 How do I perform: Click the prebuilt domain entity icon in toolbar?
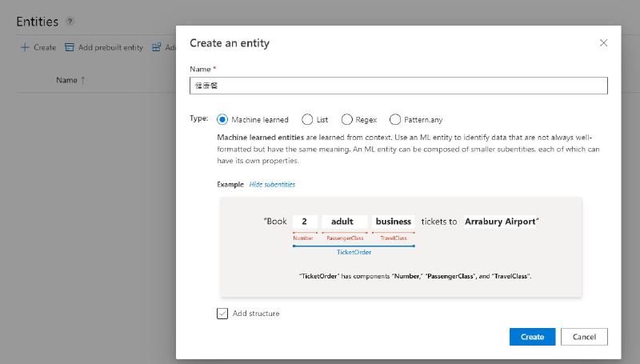coord(156,47)
